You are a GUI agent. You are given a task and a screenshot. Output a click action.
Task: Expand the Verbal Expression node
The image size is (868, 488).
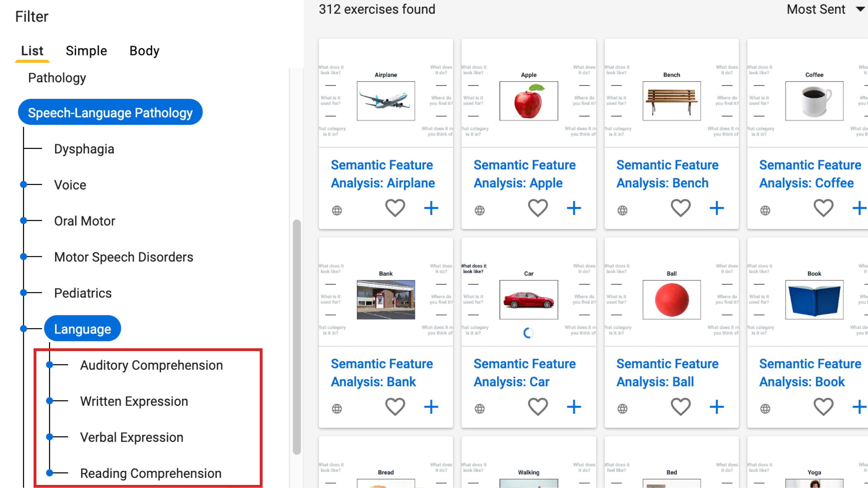tap(50, 437)
